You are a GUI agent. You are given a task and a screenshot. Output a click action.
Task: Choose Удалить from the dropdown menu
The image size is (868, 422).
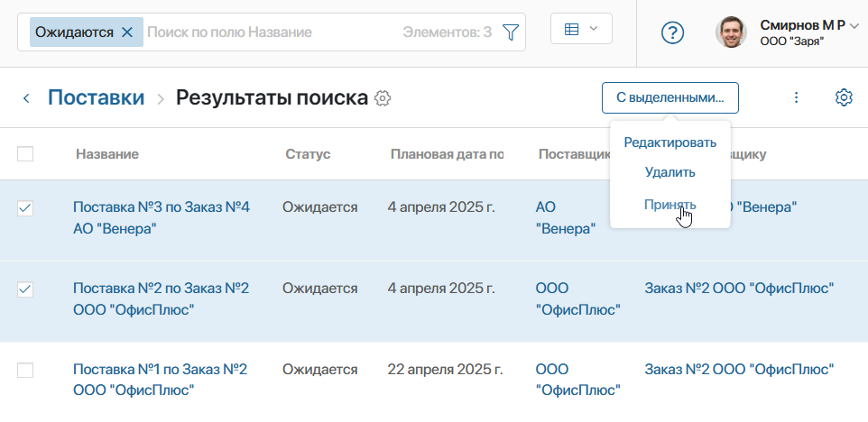[669, 171]
